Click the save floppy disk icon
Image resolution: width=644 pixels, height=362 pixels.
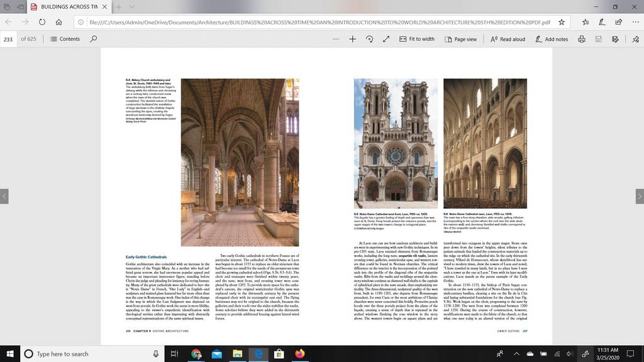pyautogui.click(x=599, y=39)
